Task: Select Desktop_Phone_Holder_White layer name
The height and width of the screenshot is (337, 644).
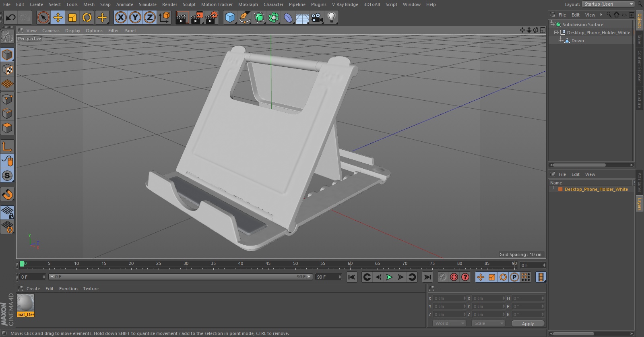Action: [x=596, y=189]
